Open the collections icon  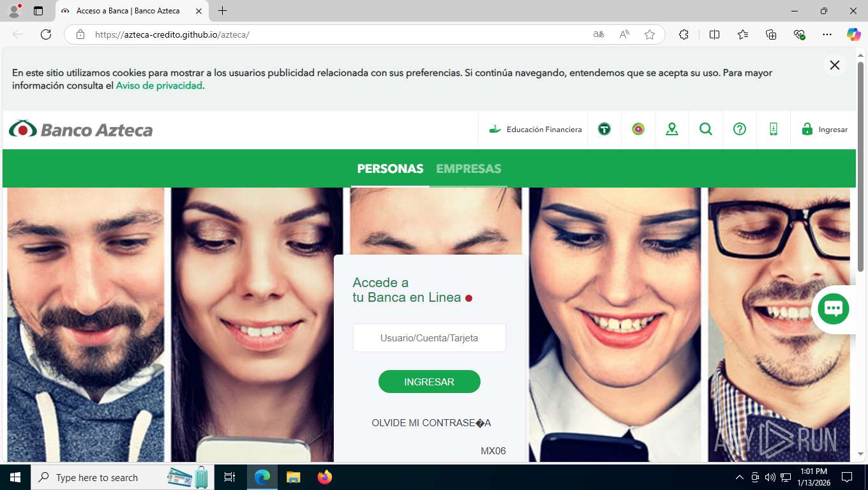pos(771,34)
